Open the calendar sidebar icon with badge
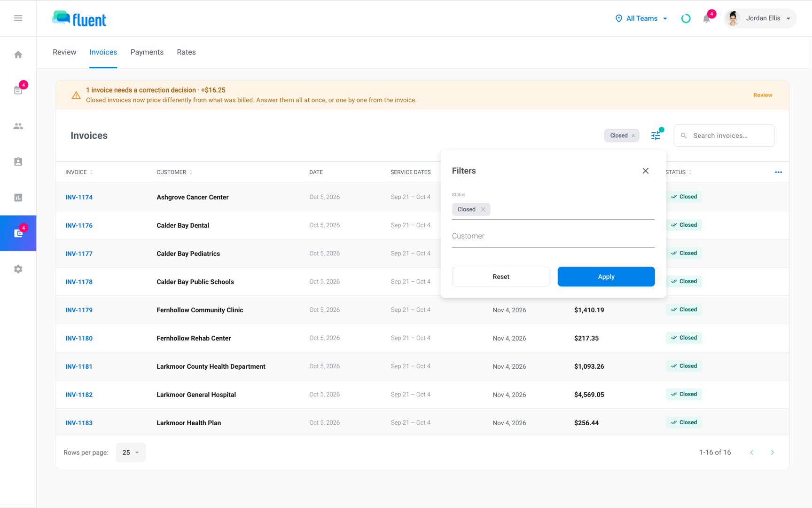812x508 pixels. click(x=18, y=90)
